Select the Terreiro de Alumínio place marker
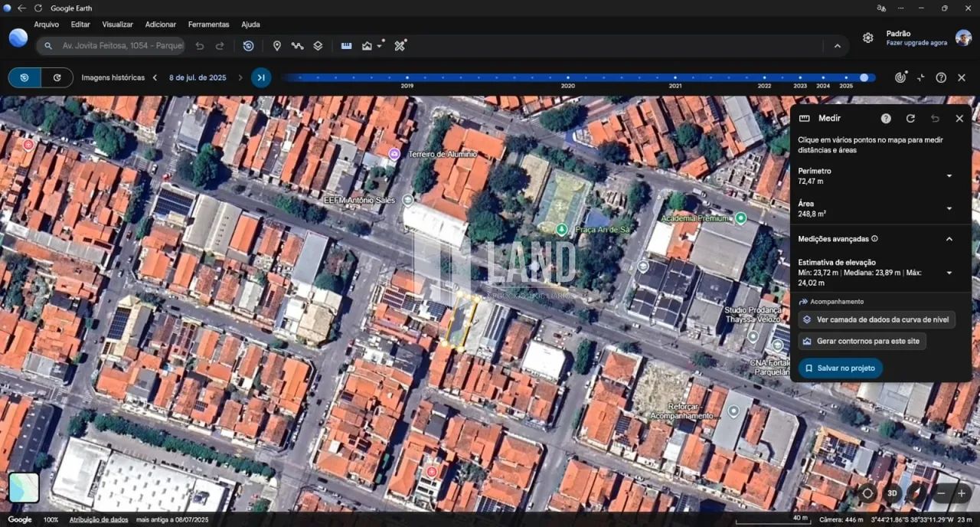Screen dimensions: 980x527 coord(394,154)
